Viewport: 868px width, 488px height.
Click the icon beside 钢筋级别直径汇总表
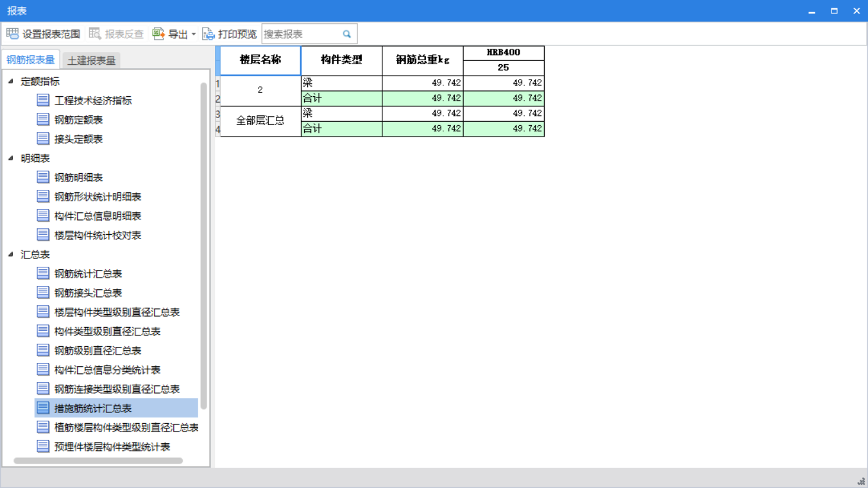tap(43, 350)
